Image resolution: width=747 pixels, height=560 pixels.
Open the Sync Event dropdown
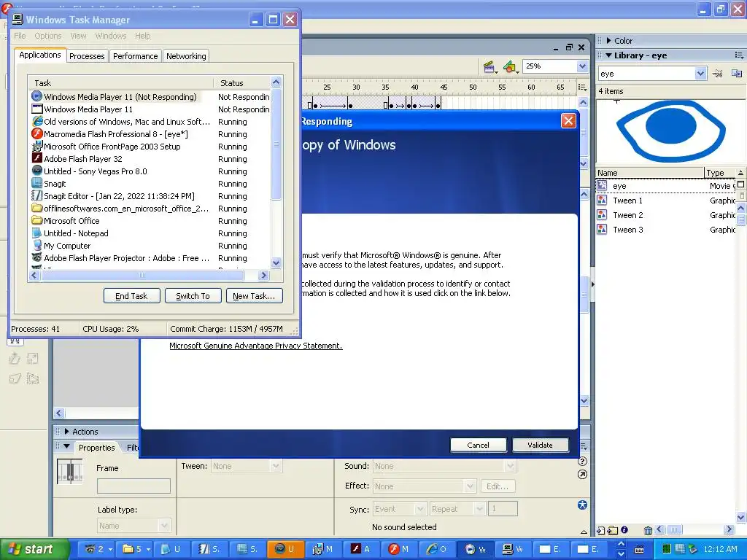(x=421, y=509)
